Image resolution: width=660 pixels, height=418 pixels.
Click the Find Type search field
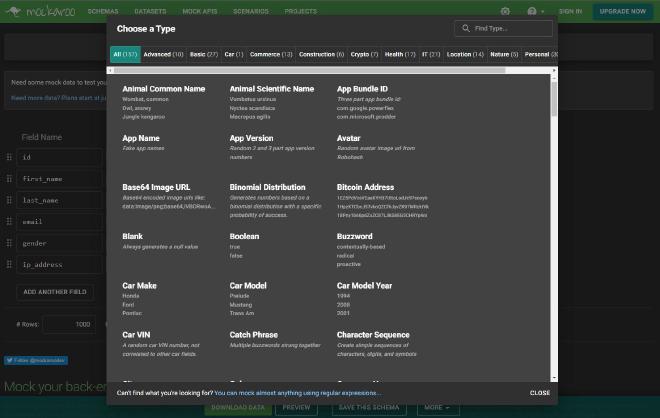(503, 28)
